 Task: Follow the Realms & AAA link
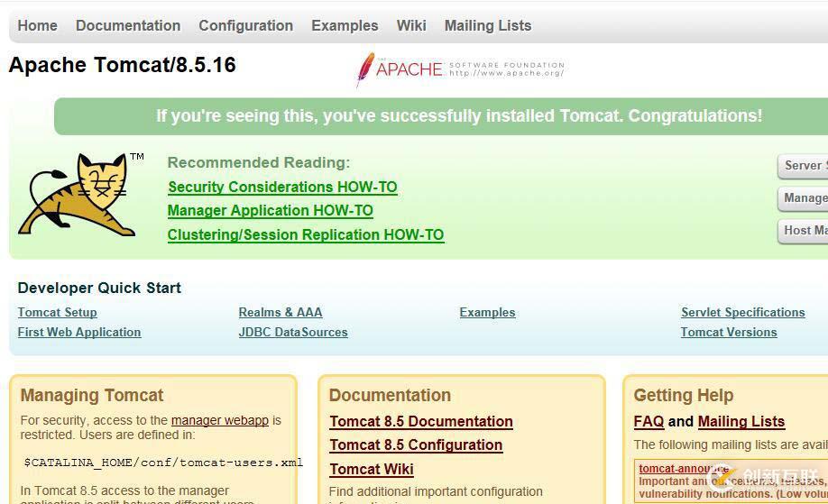click(281, 313)
